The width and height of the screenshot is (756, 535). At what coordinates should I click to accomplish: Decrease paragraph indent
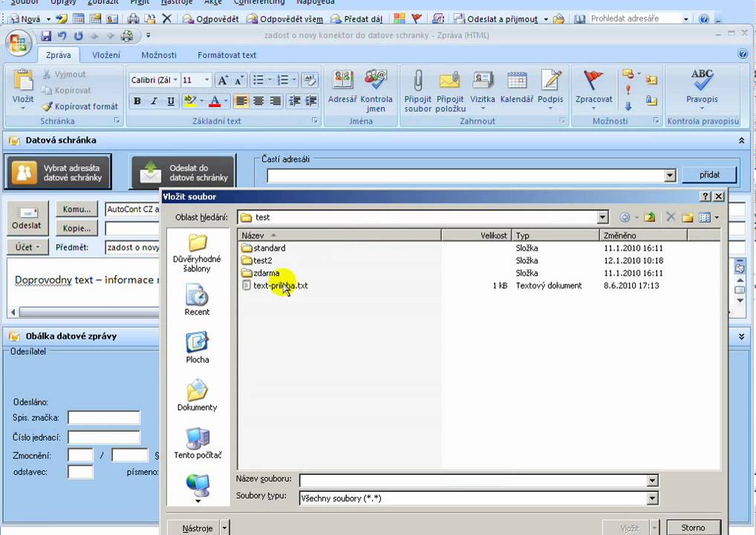(x=294, y=101)
